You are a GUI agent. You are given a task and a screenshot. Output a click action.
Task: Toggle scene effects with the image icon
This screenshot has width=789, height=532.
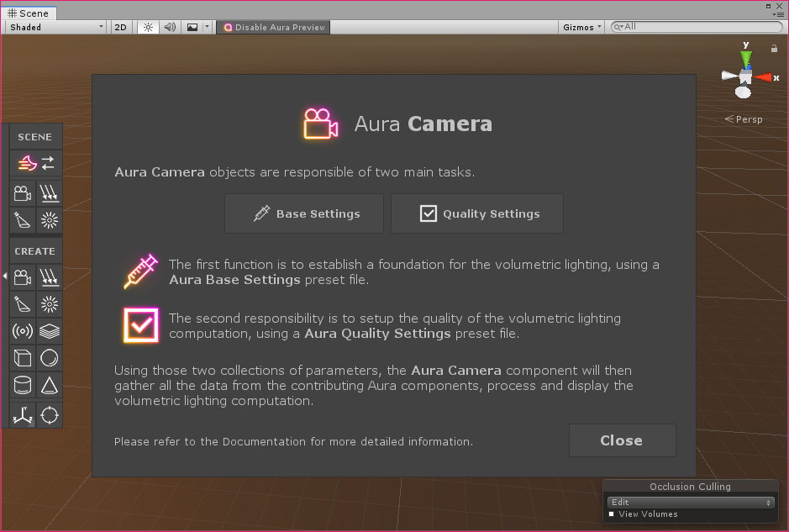pos(192,27)
